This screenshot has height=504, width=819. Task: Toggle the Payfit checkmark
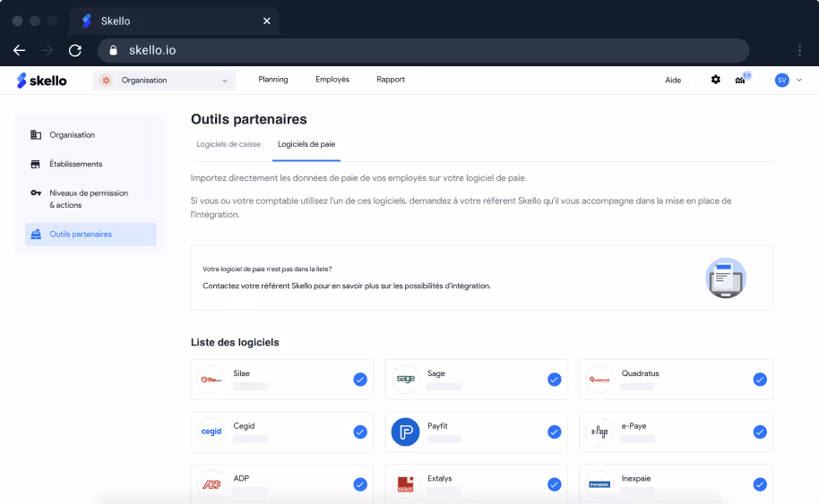[x=554, y=431]
